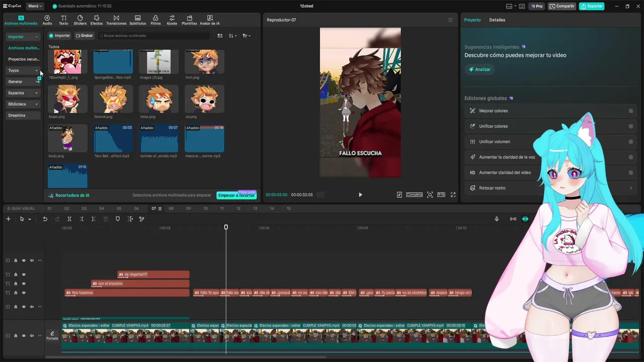644x362 pixels.
Task: Click the split clip tool
Action: [x=69, y=219]
